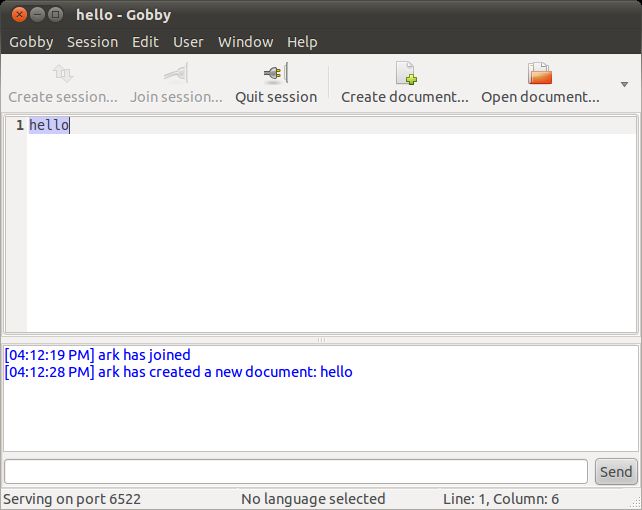The height and width of the screenshot is (510, 642).
Task: Open the Help menu
Action: click(302, 42)
